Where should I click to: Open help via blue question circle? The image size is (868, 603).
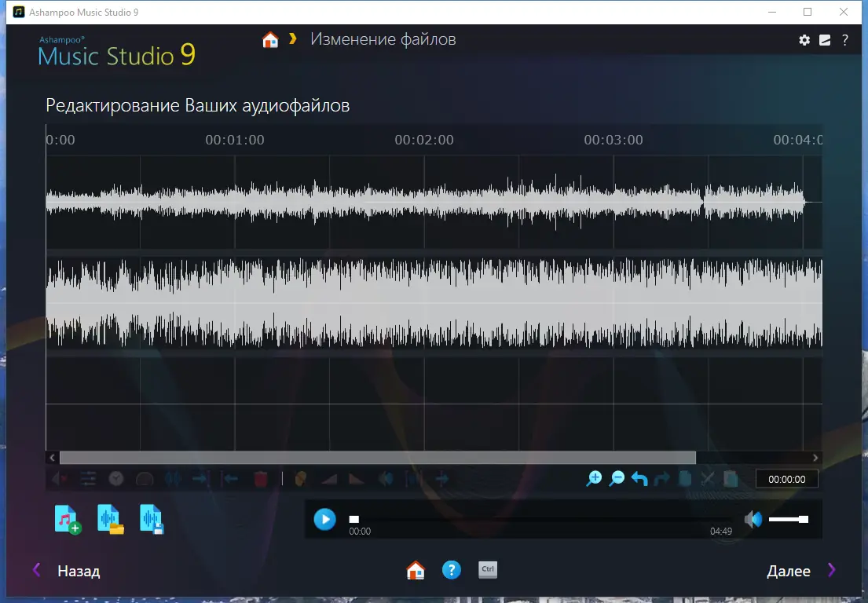(452, 570)
